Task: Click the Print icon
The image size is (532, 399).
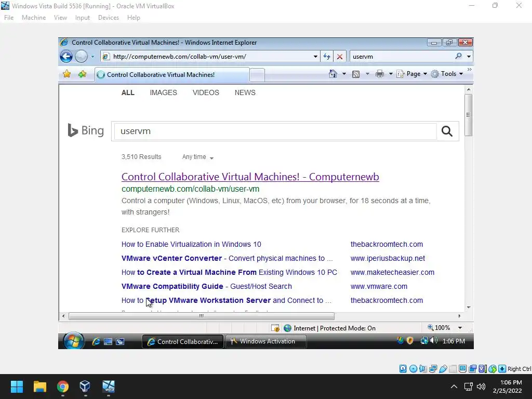Action: pos(380,74)
